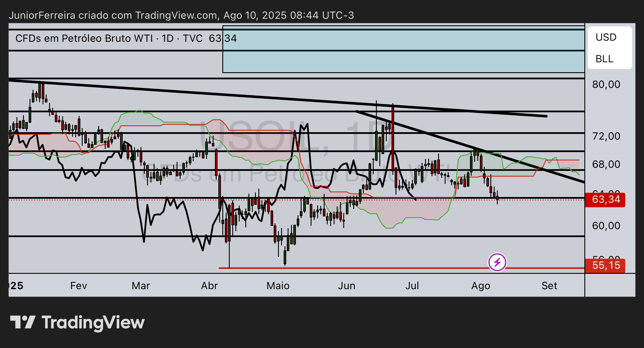Click the Mar month label on time axis
Viewport: 644px width, 348px height.
[141, 285]
